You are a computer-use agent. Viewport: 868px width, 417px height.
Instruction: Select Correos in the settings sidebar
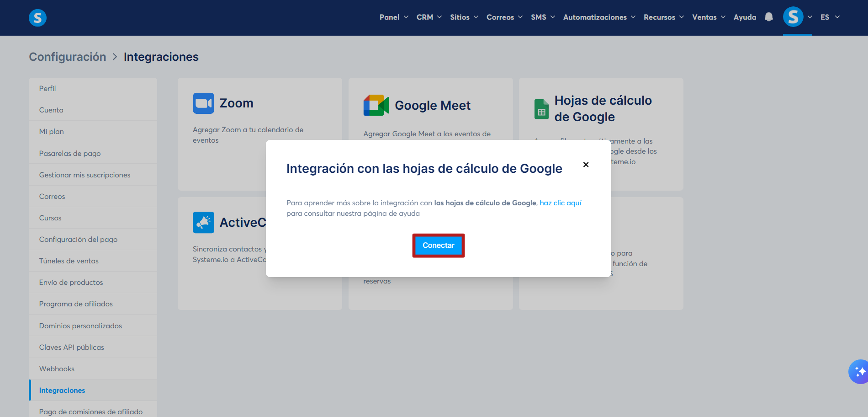[93, 196]
